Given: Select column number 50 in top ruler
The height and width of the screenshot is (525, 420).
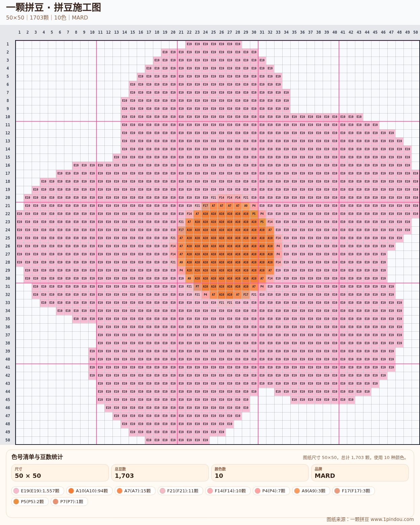Looking at the screenshot, I should pyautogui.click(x=416, y=32).
